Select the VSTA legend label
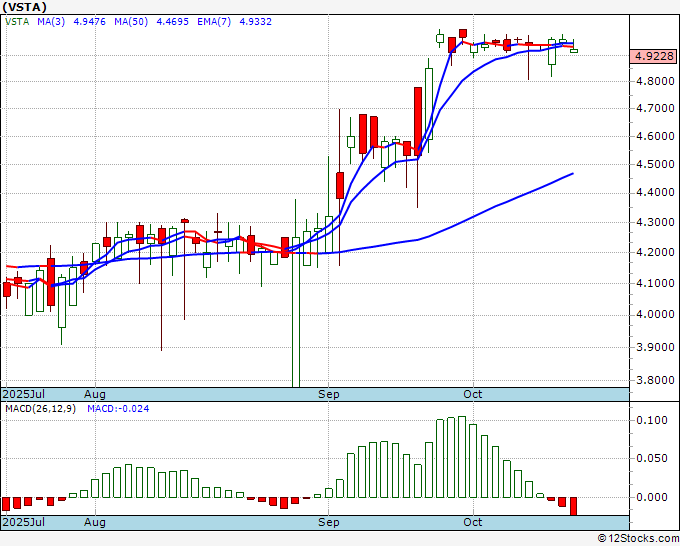This screenshot has width=680, height=546. tap(17, 22)
